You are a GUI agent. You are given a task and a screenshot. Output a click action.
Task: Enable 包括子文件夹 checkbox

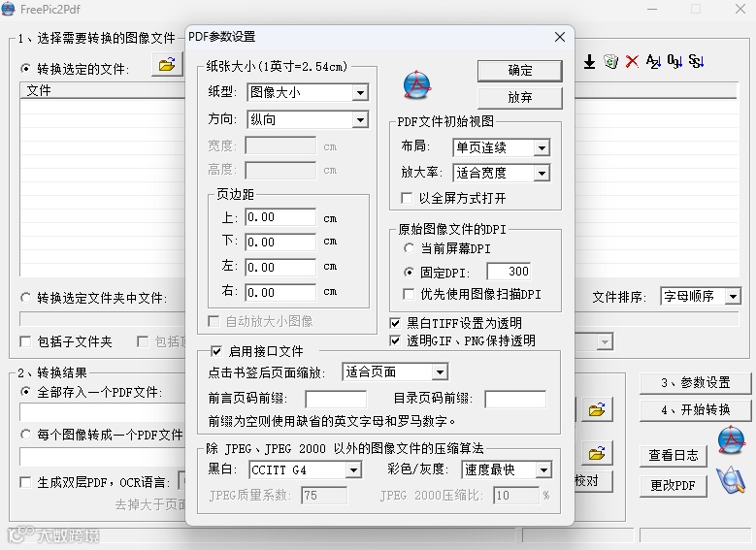25,341
